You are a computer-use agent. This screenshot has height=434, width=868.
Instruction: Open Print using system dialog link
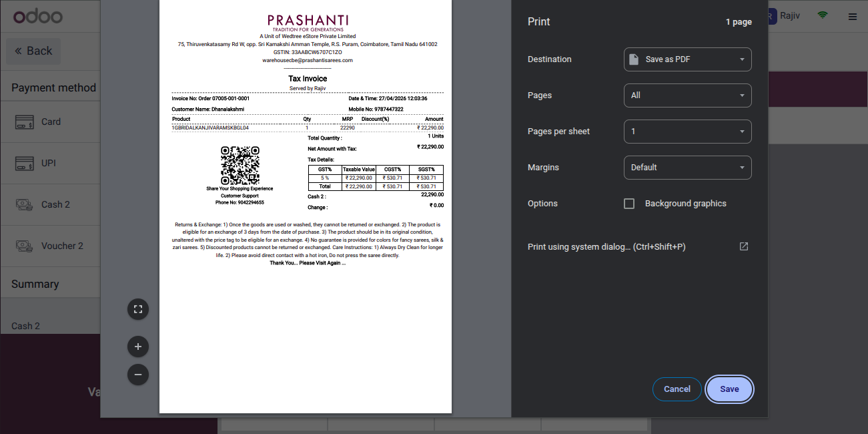[x=606, y=247]
